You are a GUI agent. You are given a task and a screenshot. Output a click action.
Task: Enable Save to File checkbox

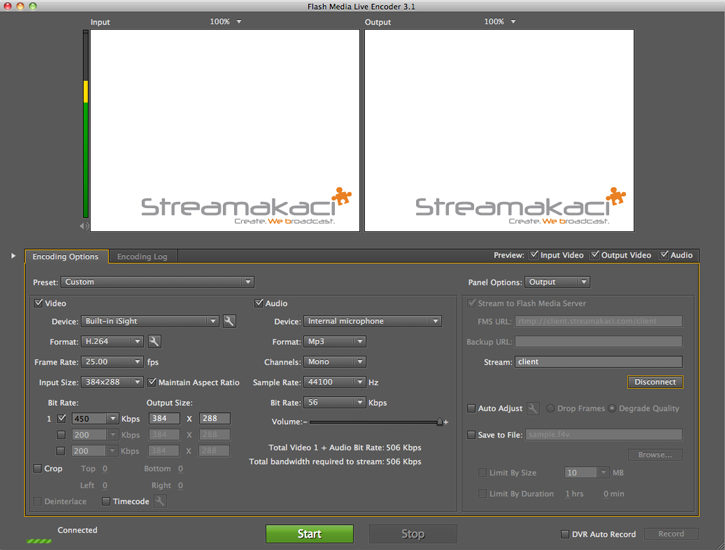[x=471, y=435]
